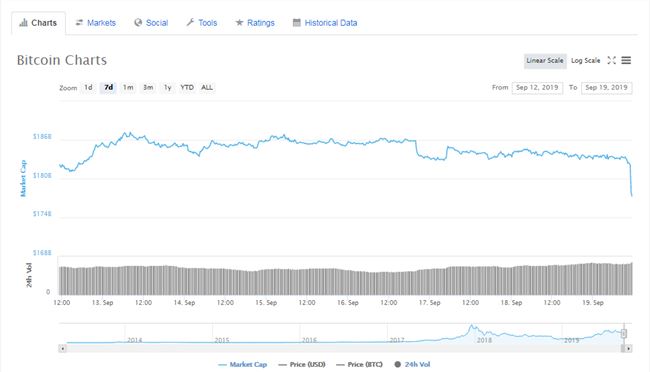Image resolution: width=650 pixels, height=372 pixels.
Task: Click the $180B axis label
Action: [42, 175]
